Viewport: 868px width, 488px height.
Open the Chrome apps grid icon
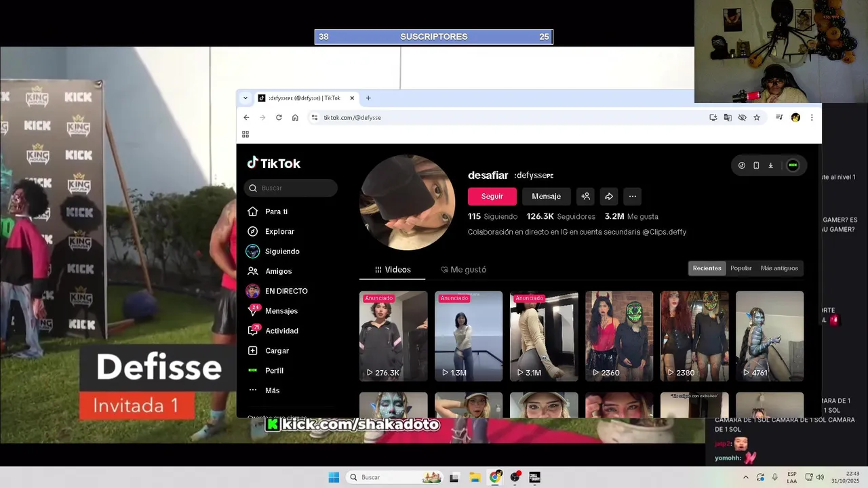pyautogui.click(x=245, y=134)
